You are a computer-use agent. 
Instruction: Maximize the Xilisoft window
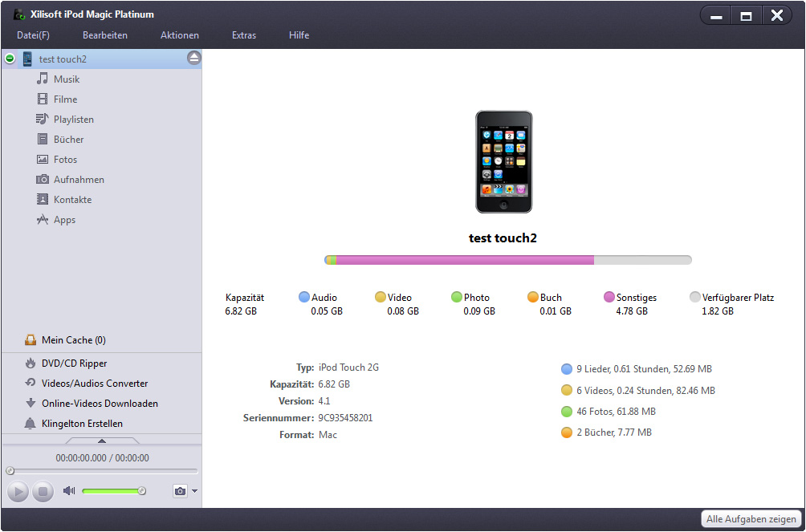(746, 16)
